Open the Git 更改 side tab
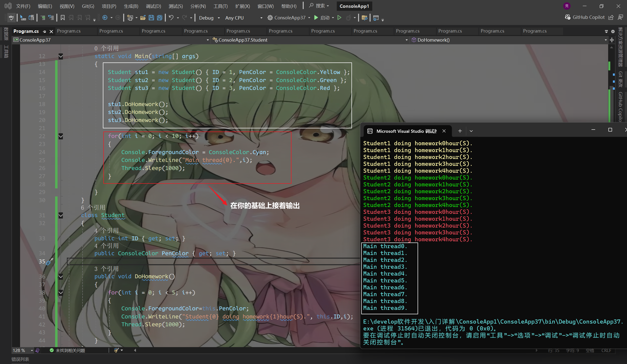 pos(620,79)
